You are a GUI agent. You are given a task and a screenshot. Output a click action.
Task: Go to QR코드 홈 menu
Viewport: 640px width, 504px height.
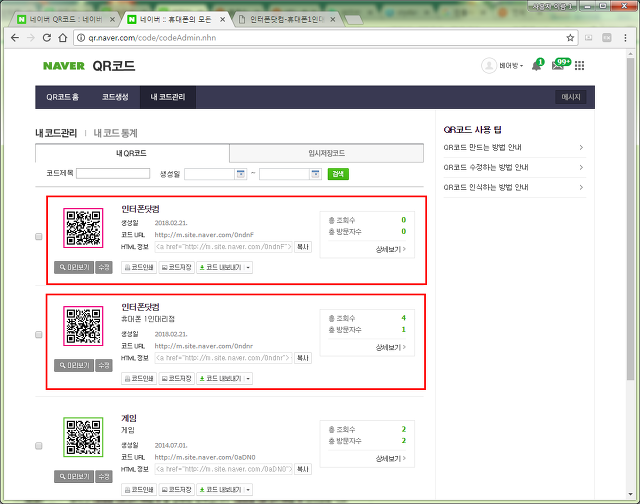(x=62, y=97)
